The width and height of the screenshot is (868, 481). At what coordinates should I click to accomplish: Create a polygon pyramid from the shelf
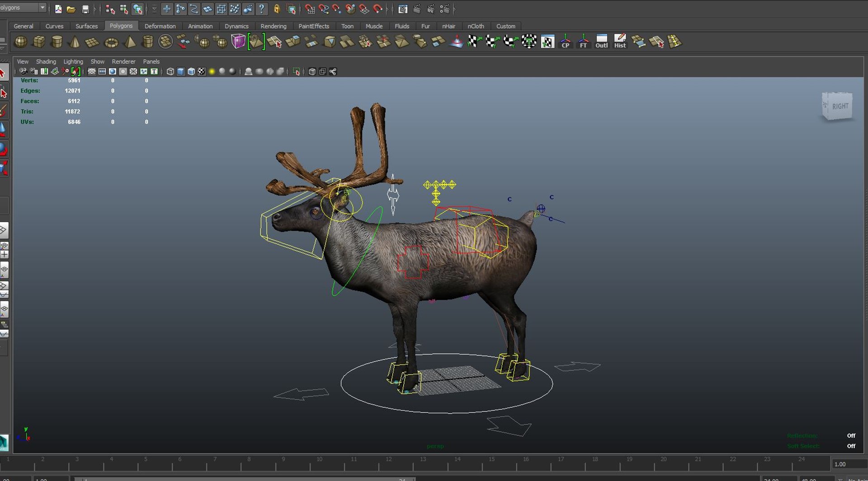[130, 42]
